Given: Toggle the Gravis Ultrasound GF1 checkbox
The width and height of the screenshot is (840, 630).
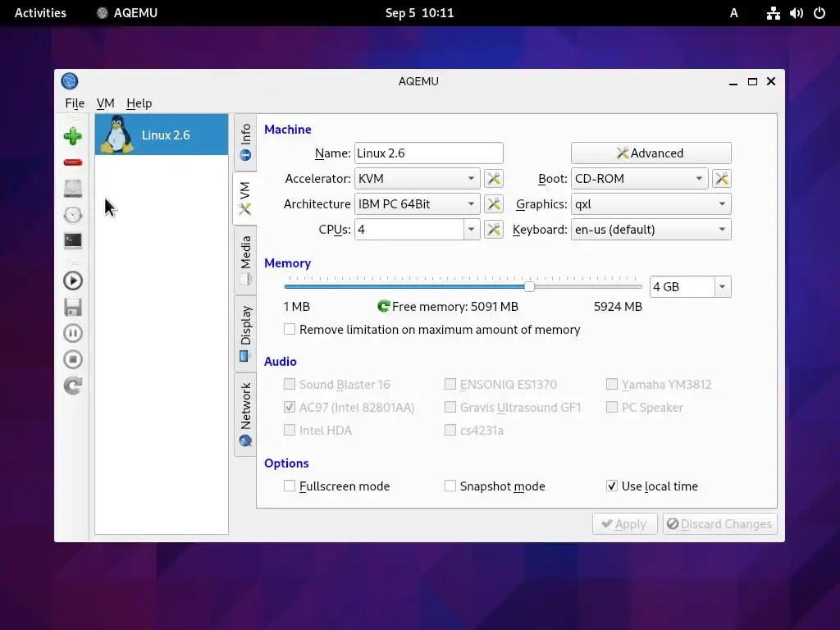Looking at the screenshot, I should click(x=450, y=407).
